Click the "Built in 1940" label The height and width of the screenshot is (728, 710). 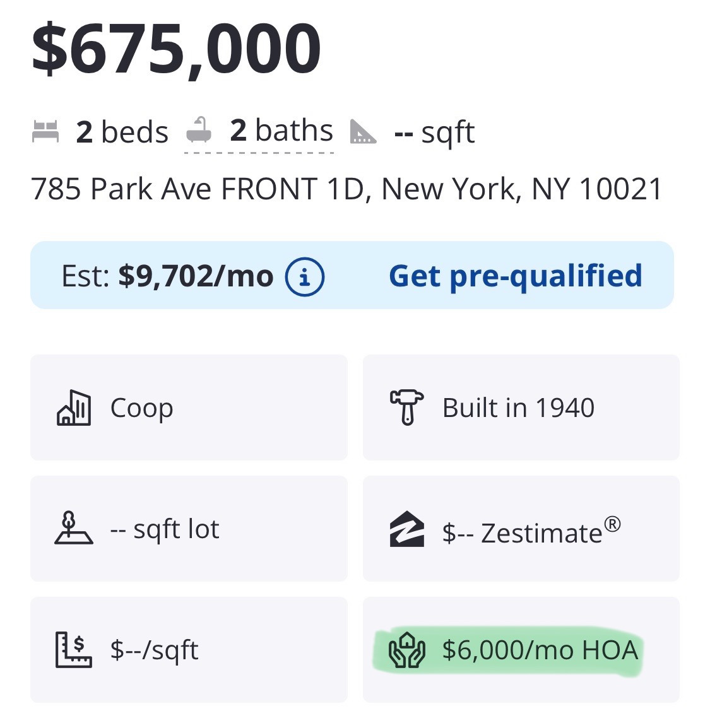coord(518,408)
